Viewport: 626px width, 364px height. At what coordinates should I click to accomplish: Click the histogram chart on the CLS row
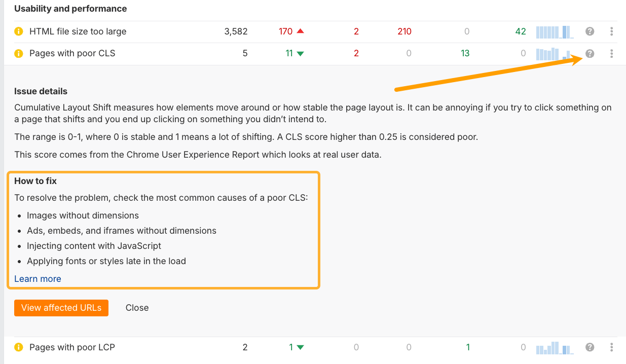coord(554,53)
